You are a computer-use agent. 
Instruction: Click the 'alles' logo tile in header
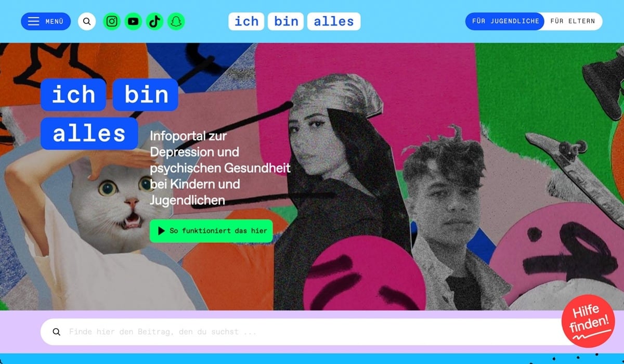point(334,21)
